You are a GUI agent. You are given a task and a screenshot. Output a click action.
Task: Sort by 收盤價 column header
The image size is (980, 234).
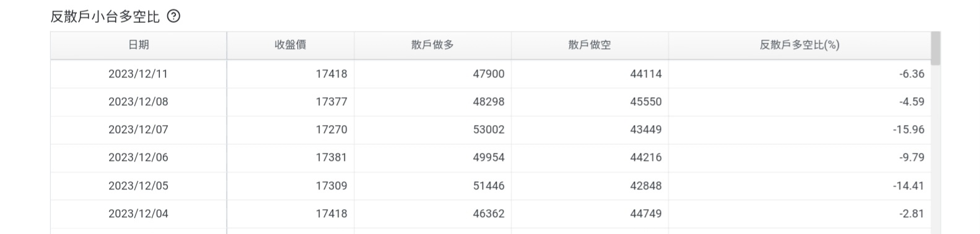[x=291, y=45]
